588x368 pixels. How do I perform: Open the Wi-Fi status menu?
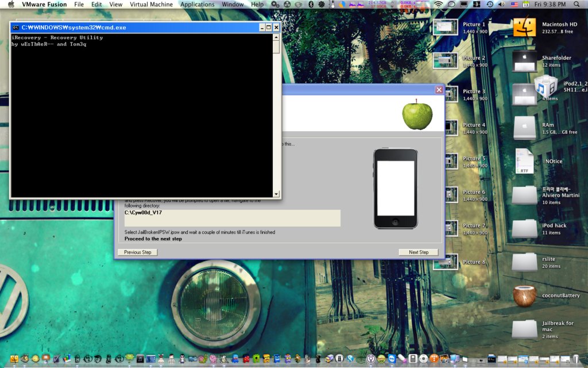point(438,5)
